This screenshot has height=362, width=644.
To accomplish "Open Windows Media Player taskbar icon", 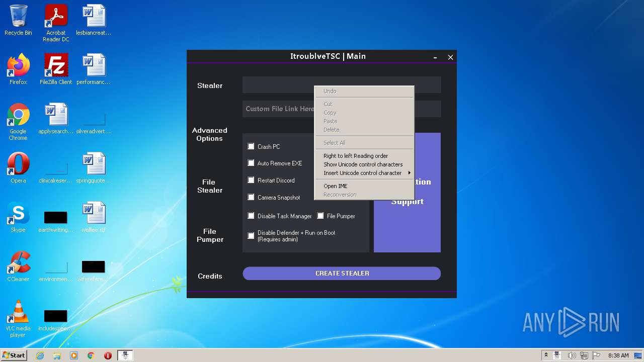I will click(74, 355).
